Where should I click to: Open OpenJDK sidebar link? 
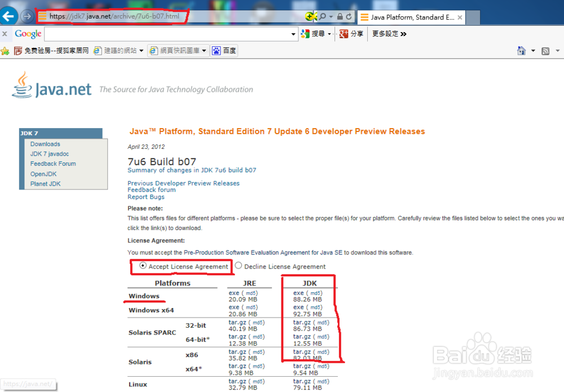coord(43,174)
